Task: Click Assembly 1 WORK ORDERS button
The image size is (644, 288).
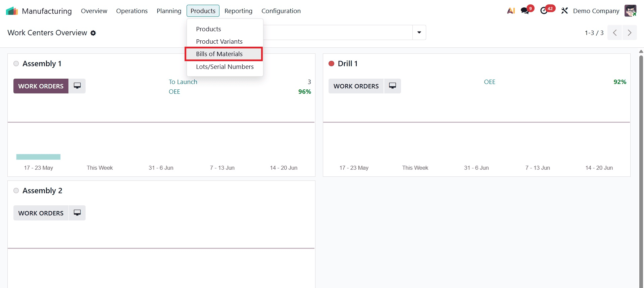Action: tap(41, 86)
